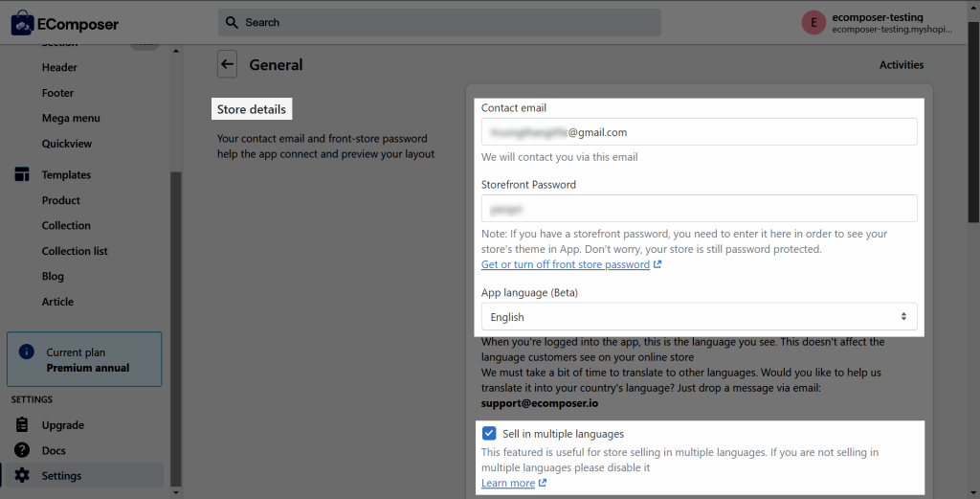The width and height of the screenshot is (980, 499).
Task: Click the Contact email input field
Action: pyautogui.click(x=699, y=132)
